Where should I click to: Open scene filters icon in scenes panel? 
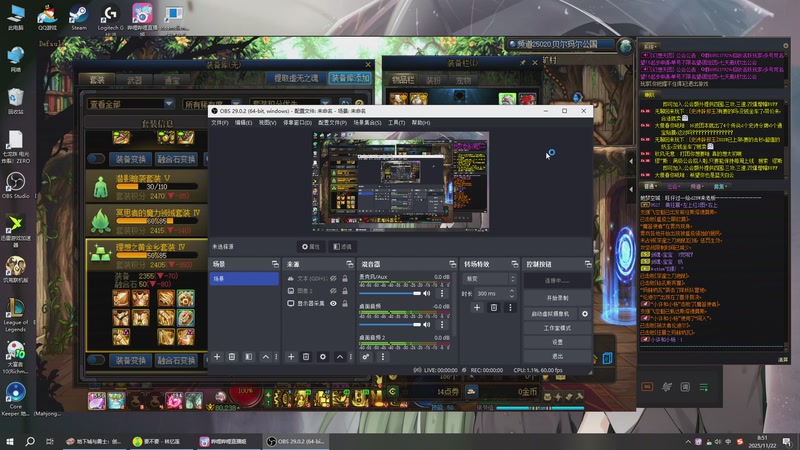click(248, 357)
